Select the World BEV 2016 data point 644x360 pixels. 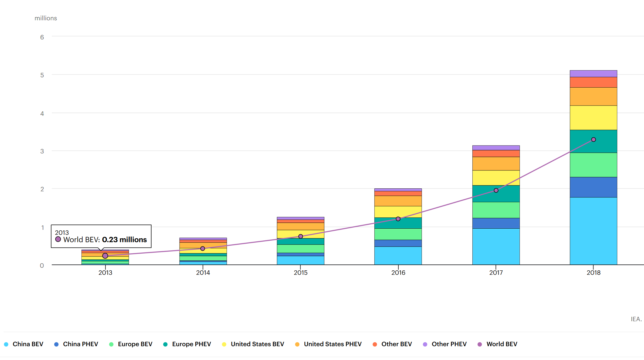pyautogui.click(x=398, y=219)
